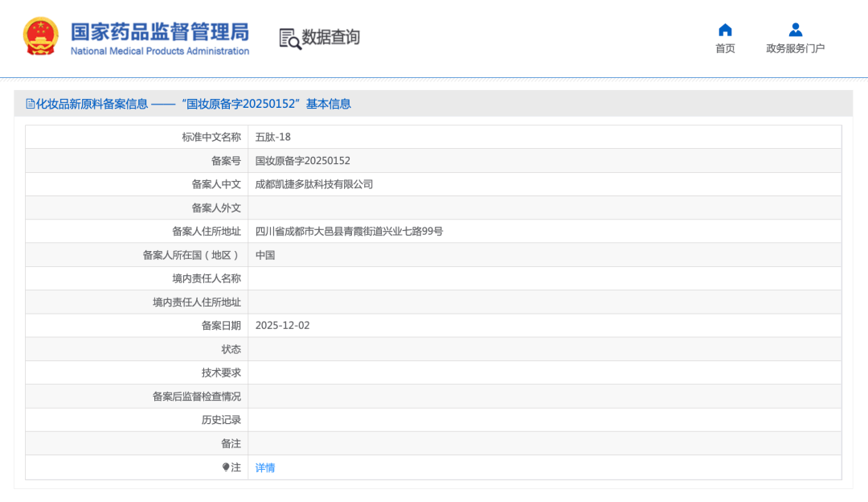This screenshot has width=868, height=502.
Task: Select the 备案人住所地址 address text
Action: [349, 231]
